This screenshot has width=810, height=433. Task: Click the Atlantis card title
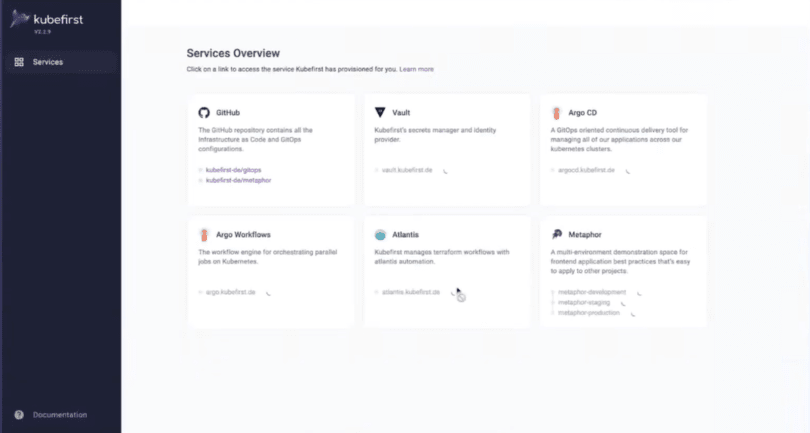tap(406, 235)
